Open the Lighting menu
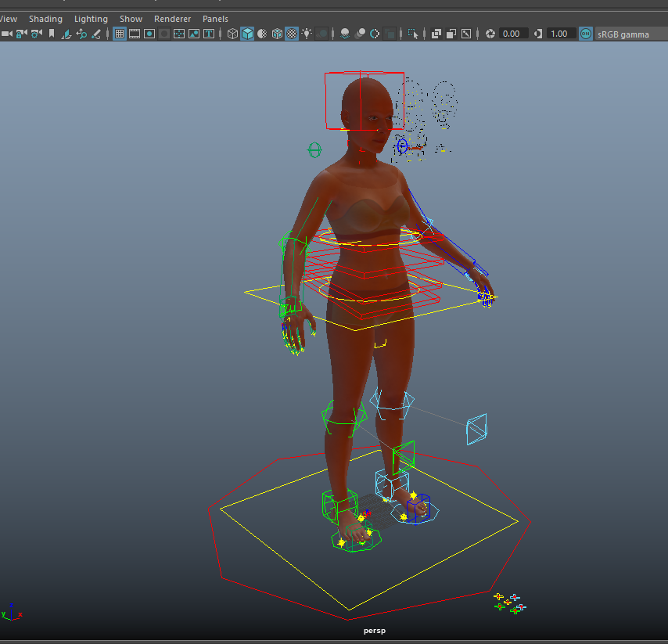 click(x=91, y=19)
